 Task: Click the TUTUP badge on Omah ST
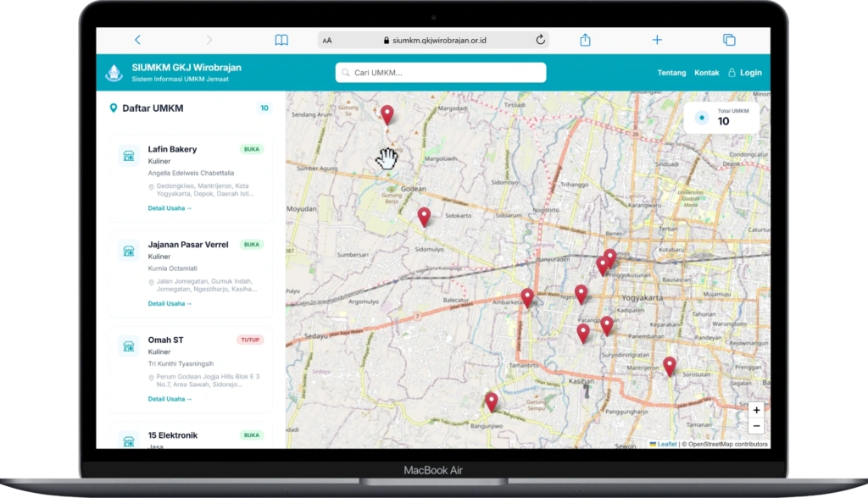[x=250, y=340]
